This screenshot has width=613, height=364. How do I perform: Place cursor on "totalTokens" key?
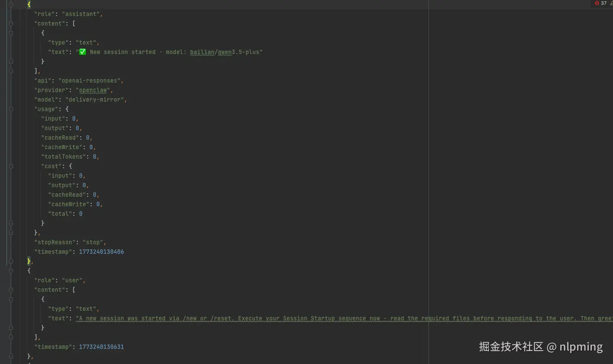pos(66,157)
